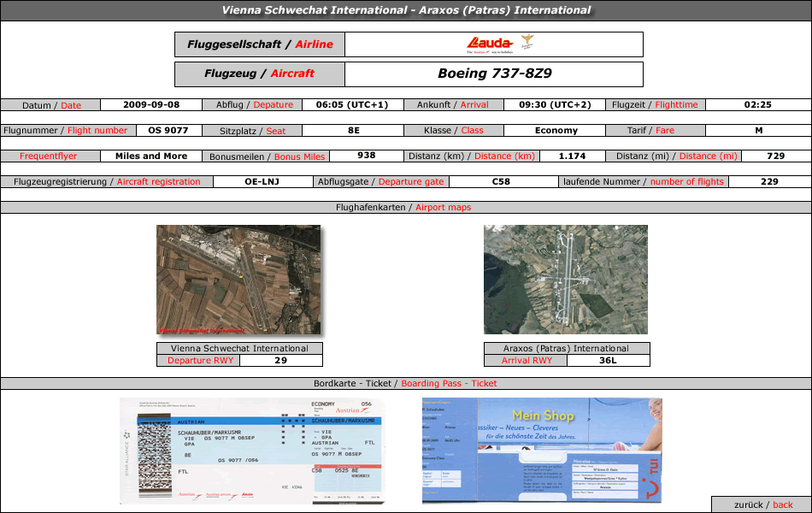Image resolution: width=812 pixels, height=513 pixels.
Task: Click flight number OS 9077
Action: point(168,131)
